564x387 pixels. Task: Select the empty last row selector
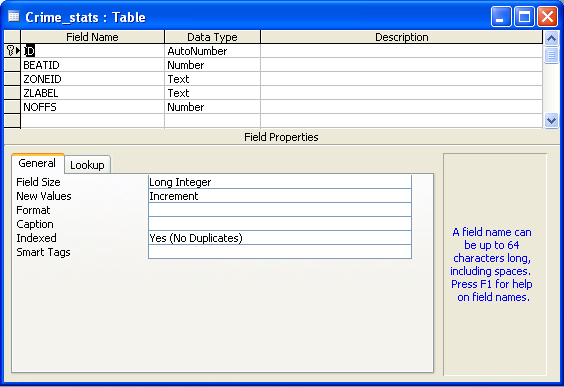(x=12, y=121)
